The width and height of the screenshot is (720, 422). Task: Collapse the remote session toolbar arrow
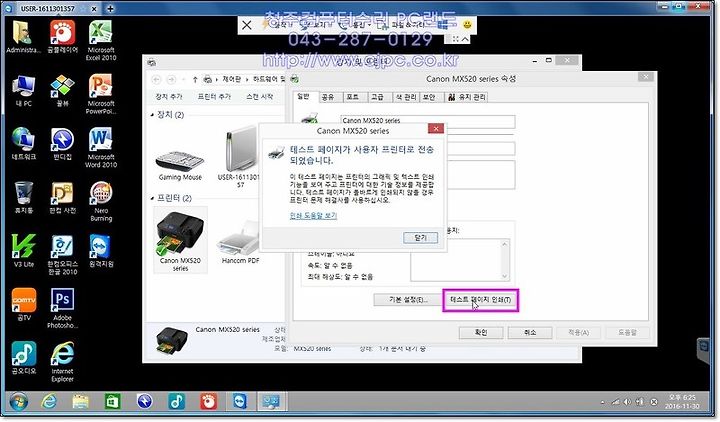(465, 39)
